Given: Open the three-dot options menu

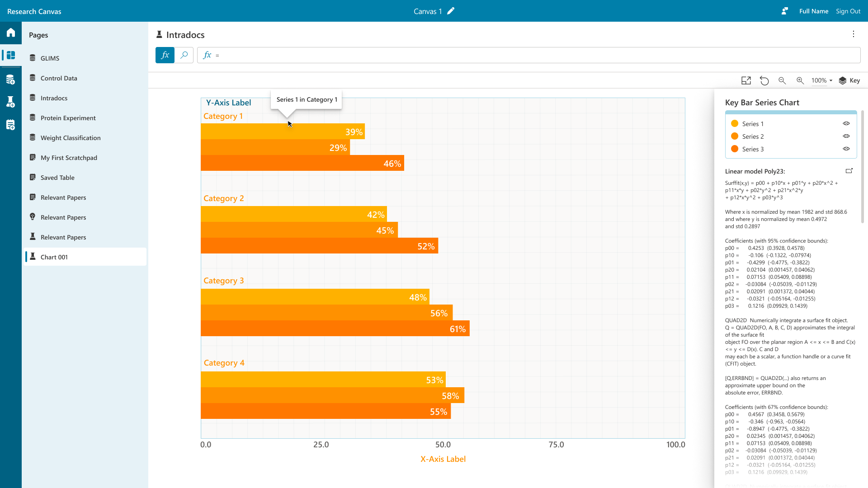Looking at the screenshot, I should click(x=854, y=34).
